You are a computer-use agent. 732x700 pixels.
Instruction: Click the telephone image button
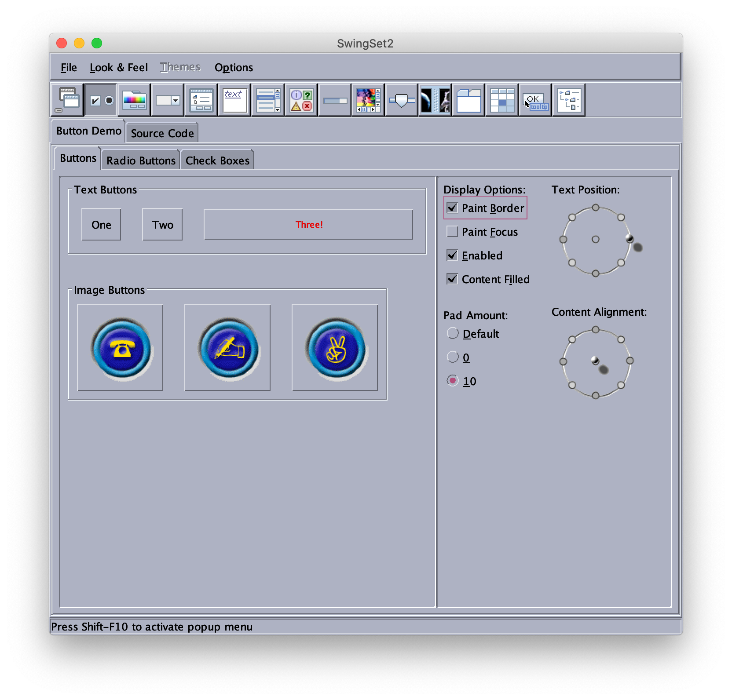pyautogui.click(x=120, y=347)
